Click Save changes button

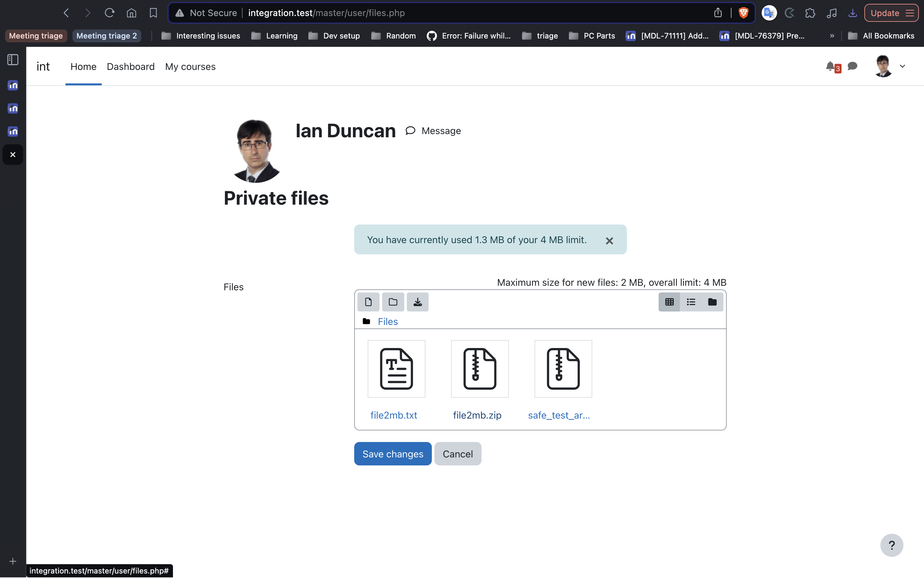[393, 454]
